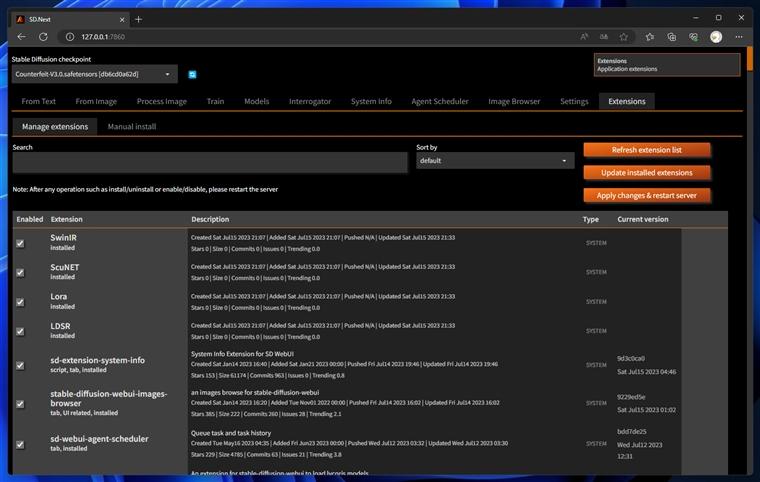760x482 pixels.
Task: Go to the Settings tab
Action: click(574, 101)
